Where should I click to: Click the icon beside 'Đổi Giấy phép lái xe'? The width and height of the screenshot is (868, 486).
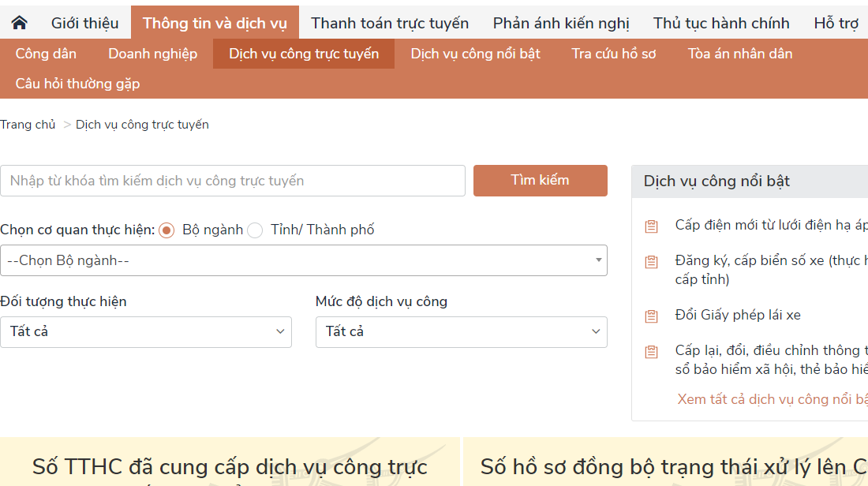651,316
